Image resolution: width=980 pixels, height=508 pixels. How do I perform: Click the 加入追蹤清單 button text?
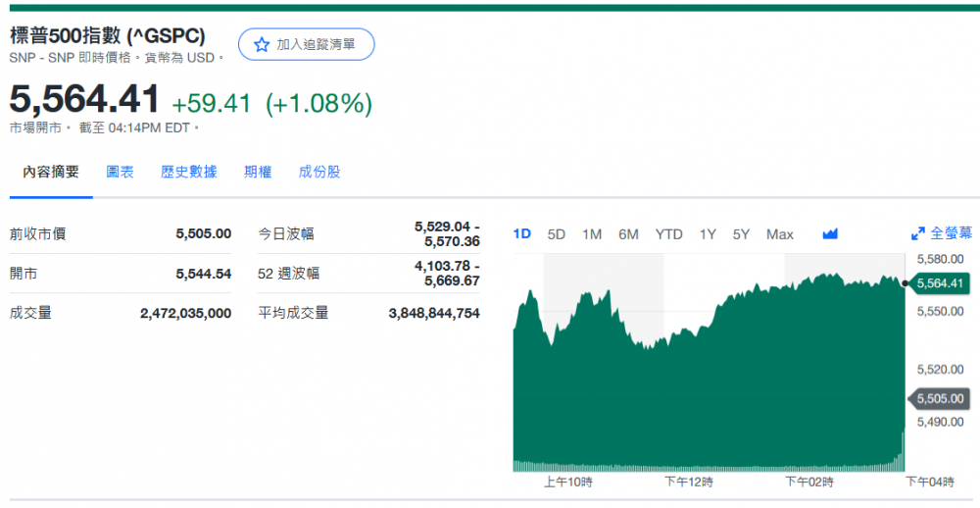click(x=316, y=44)
